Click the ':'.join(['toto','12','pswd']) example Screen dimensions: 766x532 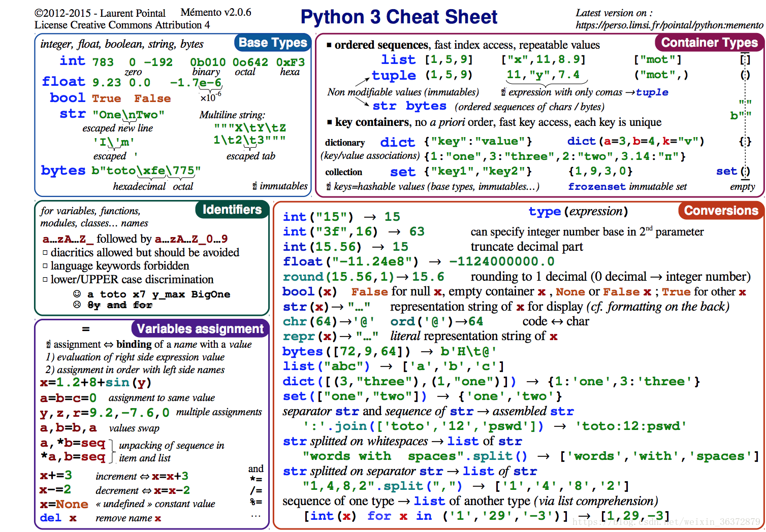(x=424, y=426)
